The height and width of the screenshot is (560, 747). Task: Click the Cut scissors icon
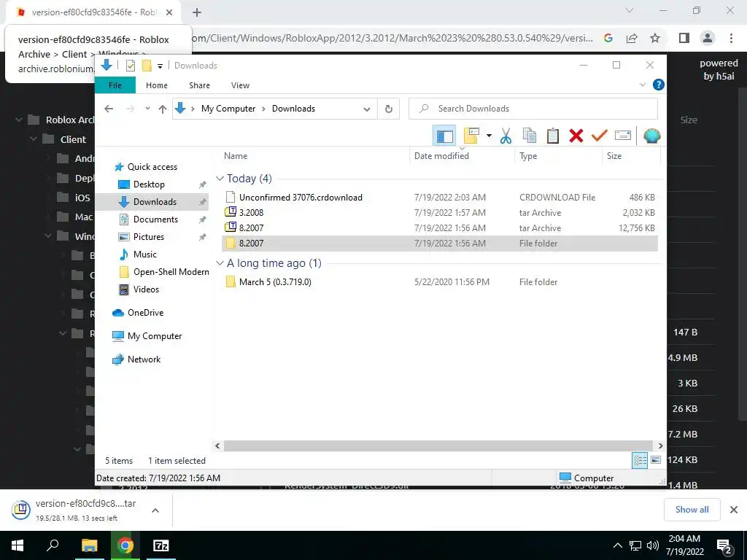[506, 136]
